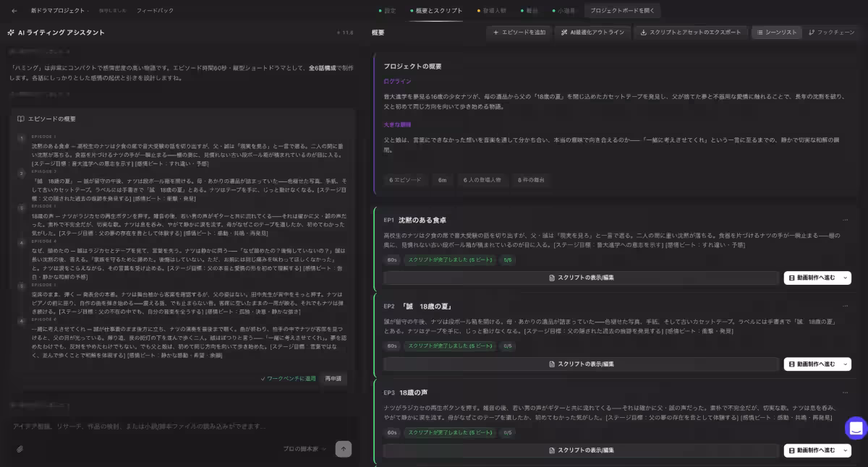Screen dimensions: 868x467
Task: Click 保存しました status in the top bar
Action: coord(112,11)
